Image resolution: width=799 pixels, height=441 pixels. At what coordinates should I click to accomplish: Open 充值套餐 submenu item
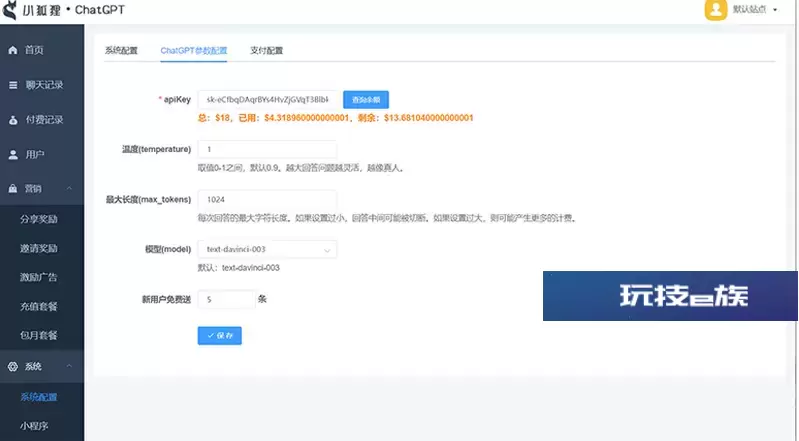pos(39,306)
